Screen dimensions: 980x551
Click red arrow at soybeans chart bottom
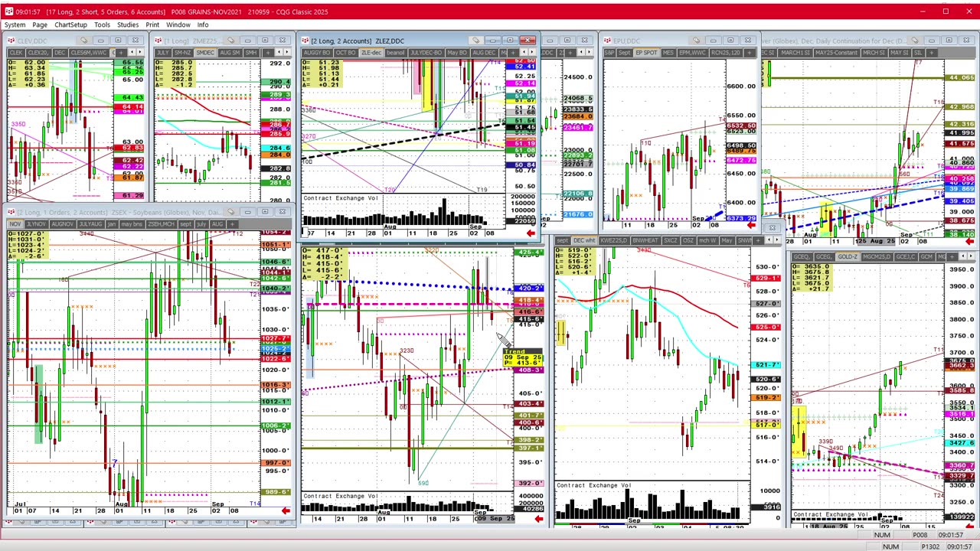pos(285,510)
